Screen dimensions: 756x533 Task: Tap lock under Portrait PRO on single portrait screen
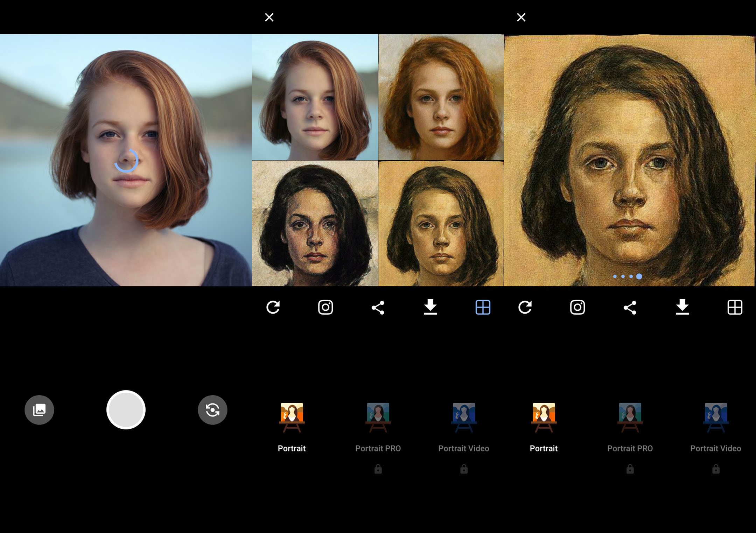630,469
